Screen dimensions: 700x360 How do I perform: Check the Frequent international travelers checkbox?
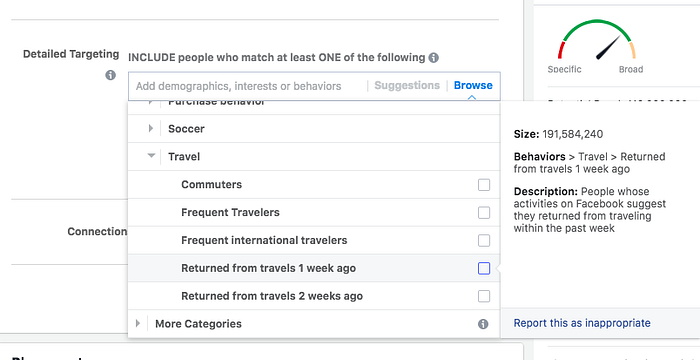pos(484,241)
